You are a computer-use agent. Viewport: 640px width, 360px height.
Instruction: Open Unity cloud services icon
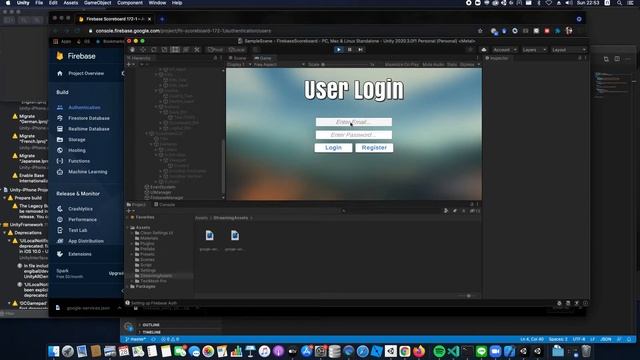(484, 50)
